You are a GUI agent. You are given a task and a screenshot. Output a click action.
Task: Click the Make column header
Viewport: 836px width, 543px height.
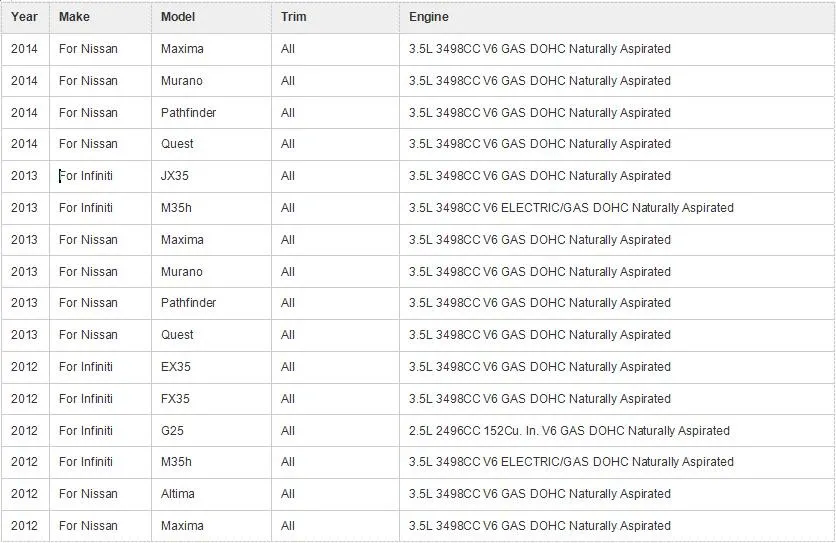click(x=100, y=17)
